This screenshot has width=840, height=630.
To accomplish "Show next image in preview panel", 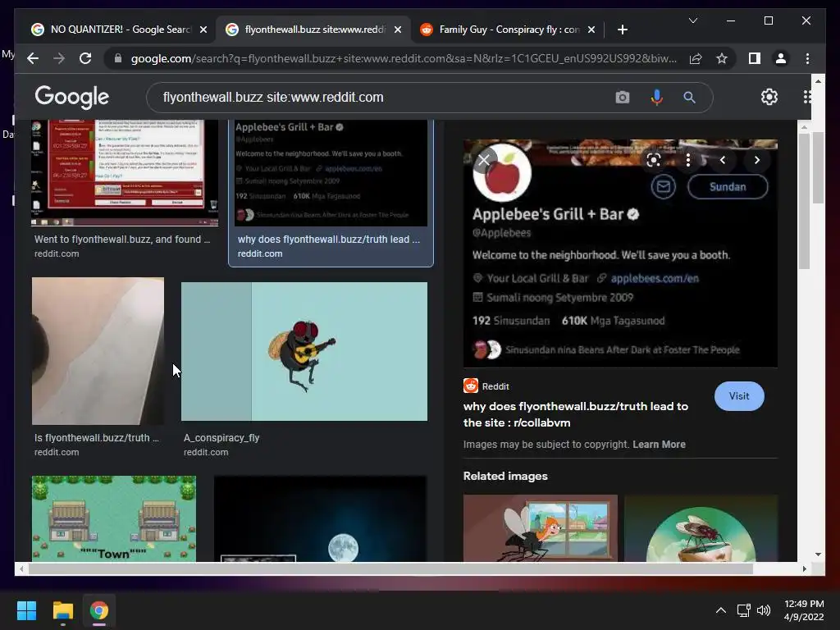I will coord(756,160).
